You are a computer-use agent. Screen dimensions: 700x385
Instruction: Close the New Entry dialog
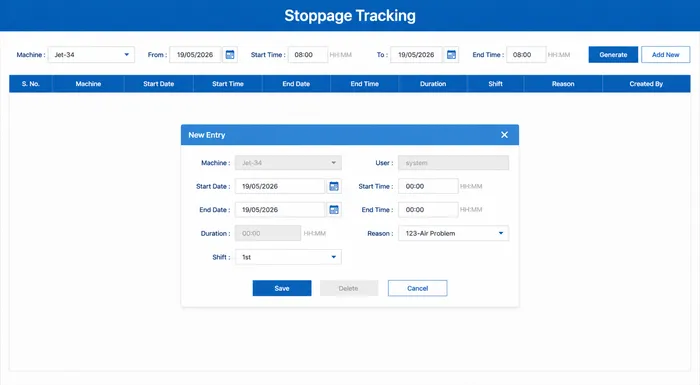click(504, 135)
